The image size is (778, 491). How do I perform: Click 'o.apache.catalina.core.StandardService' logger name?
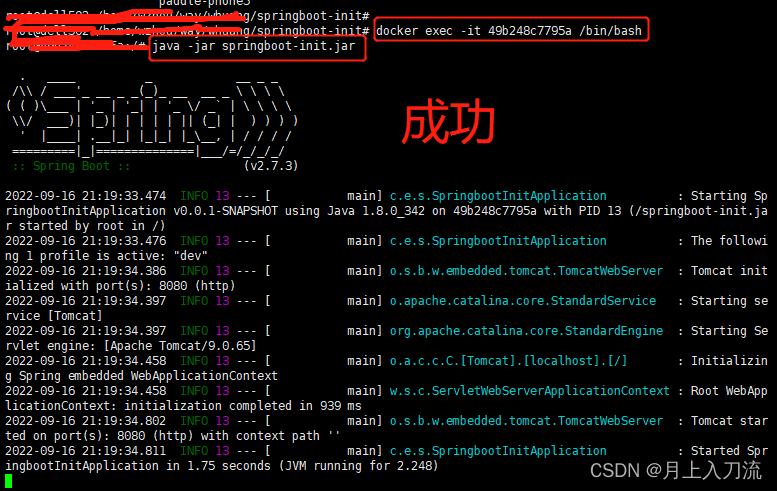pos(522,301)
